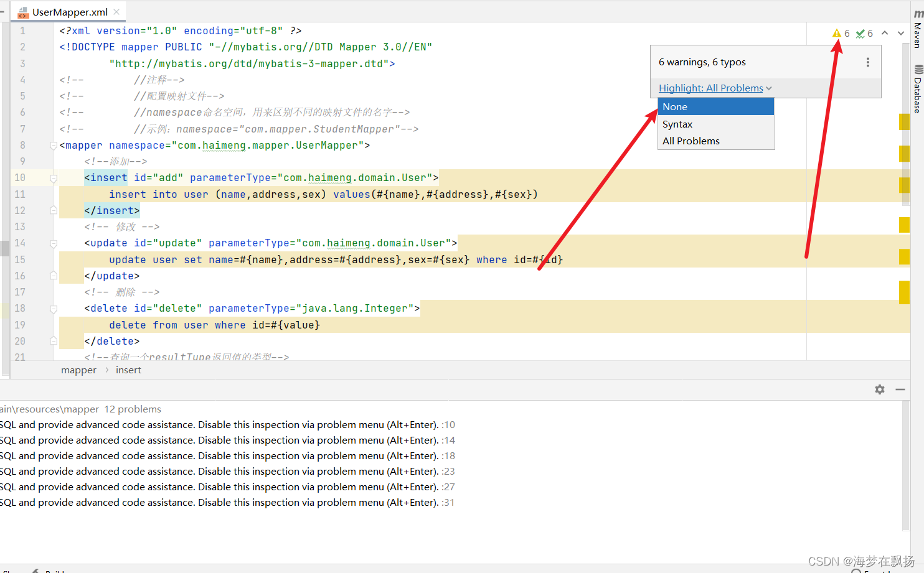Open the problem entry for line :10
924x573 pixels.
point(227,425)
